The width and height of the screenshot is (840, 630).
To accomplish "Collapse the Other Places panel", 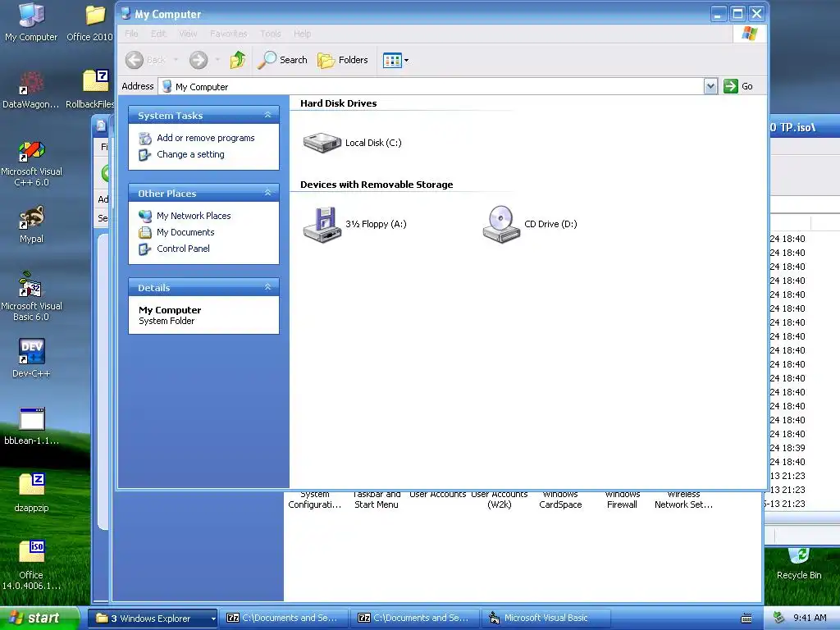I will click(268, 193).
